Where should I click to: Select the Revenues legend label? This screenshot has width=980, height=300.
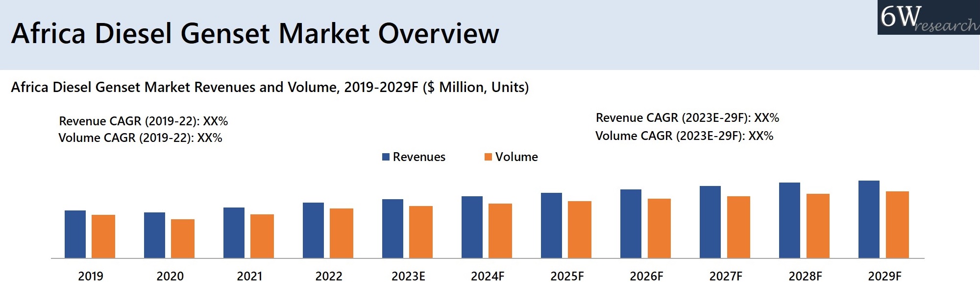pos(419,157)
